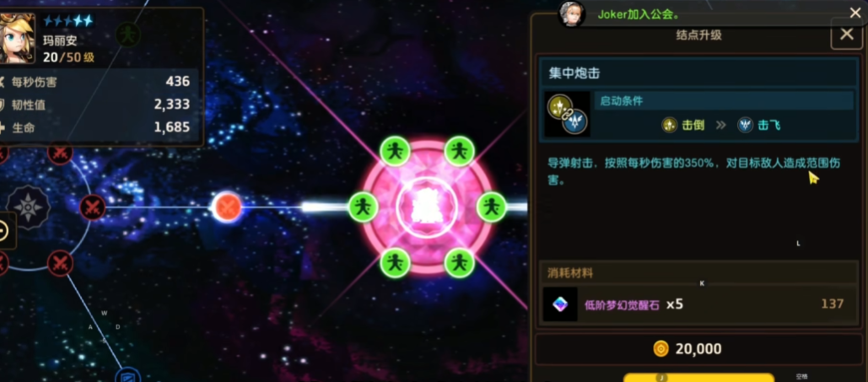Click the yellow upgrade confirm button
Image resolution: width=868 pixels, height=382 pixels.
[x=698, y=378]
